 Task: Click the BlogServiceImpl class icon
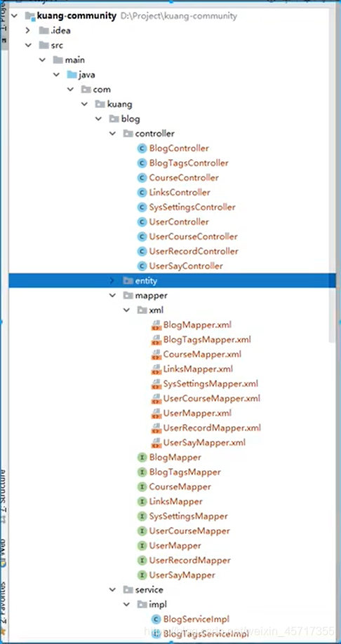tap(156, 619)
